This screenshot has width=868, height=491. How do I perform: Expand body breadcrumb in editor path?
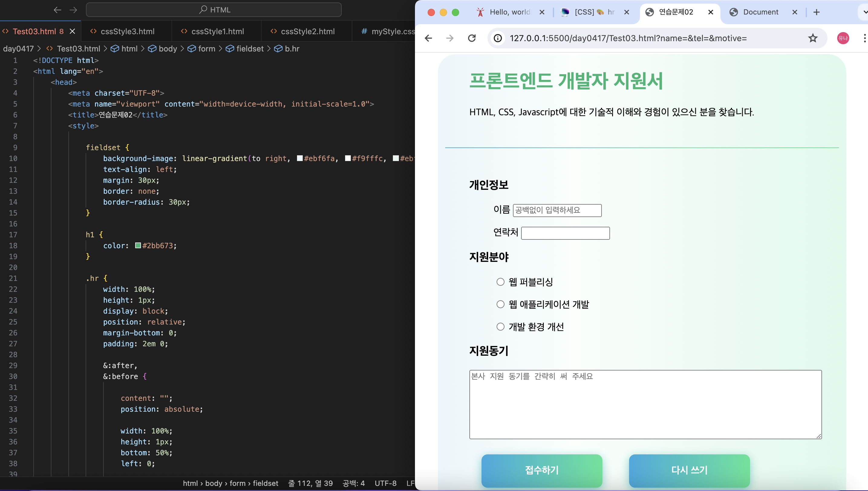click(168, 49)
